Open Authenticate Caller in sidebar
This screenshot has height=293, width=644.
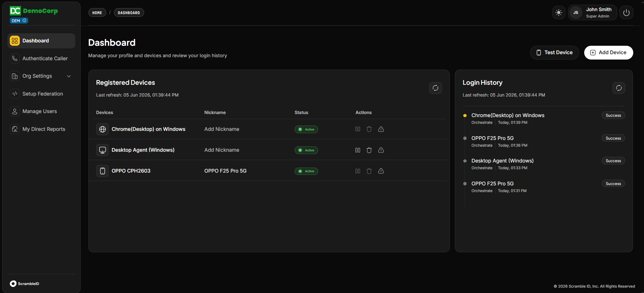[41, 59]
